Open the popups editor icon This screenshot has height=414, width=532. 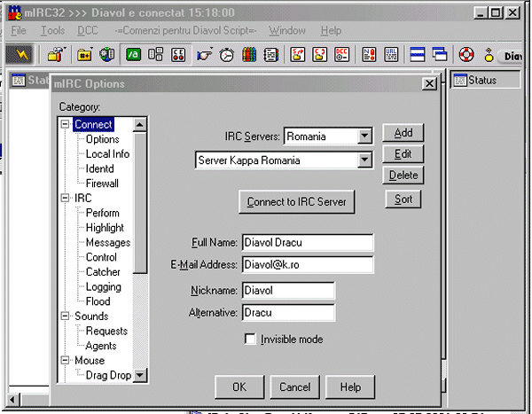(156, 54)
